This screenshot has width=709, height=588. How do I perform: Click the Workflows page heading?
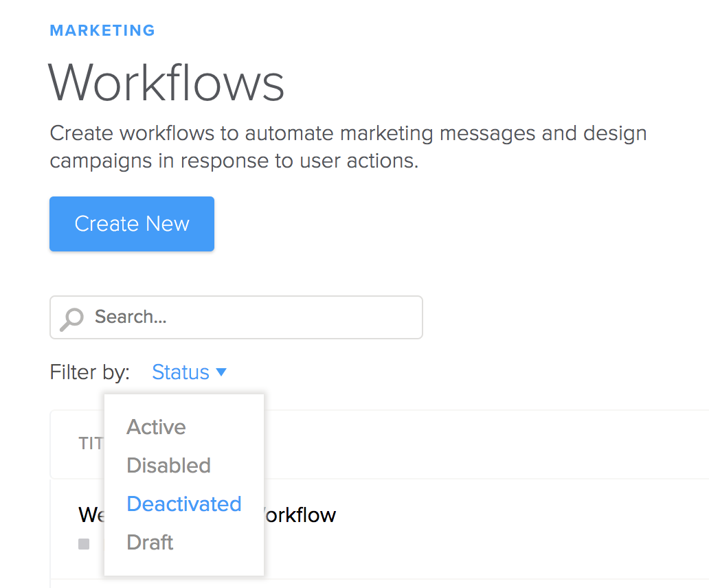click(166, 83)
